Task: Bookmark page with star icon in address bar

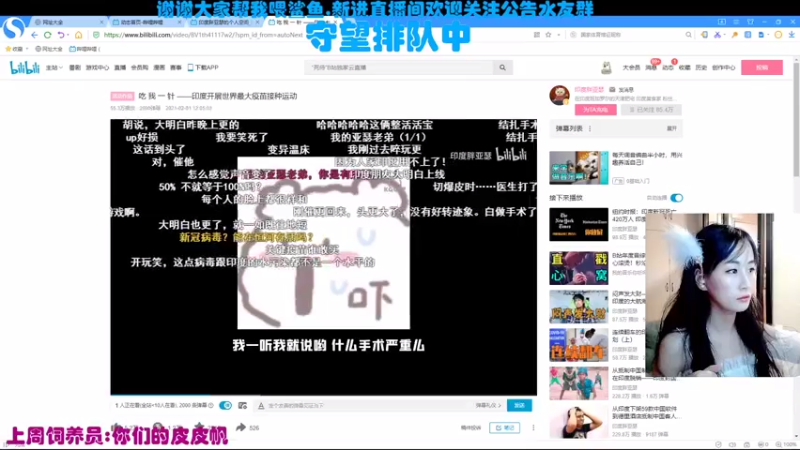Action: click(548, 35)
